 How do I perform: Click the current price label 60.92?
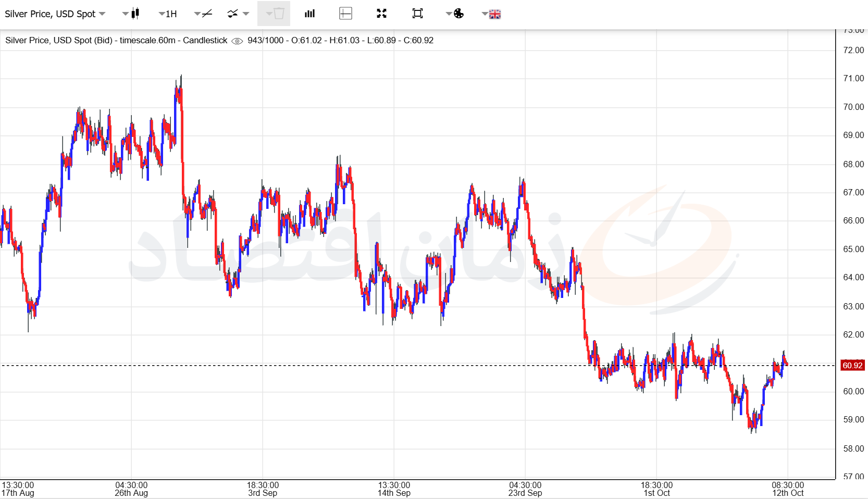pyautogui.click(x=852, y=365)
